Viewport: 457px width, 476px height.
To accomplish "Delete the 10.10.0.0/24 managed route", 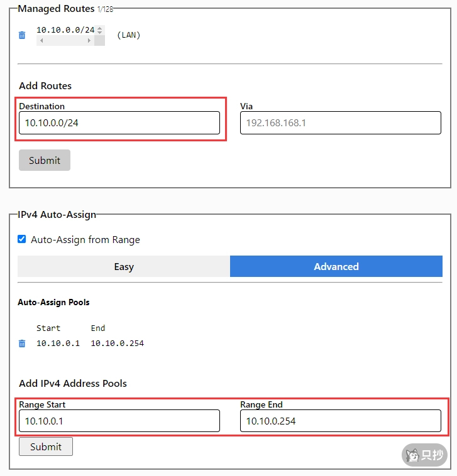I will (x=22, y=35).
